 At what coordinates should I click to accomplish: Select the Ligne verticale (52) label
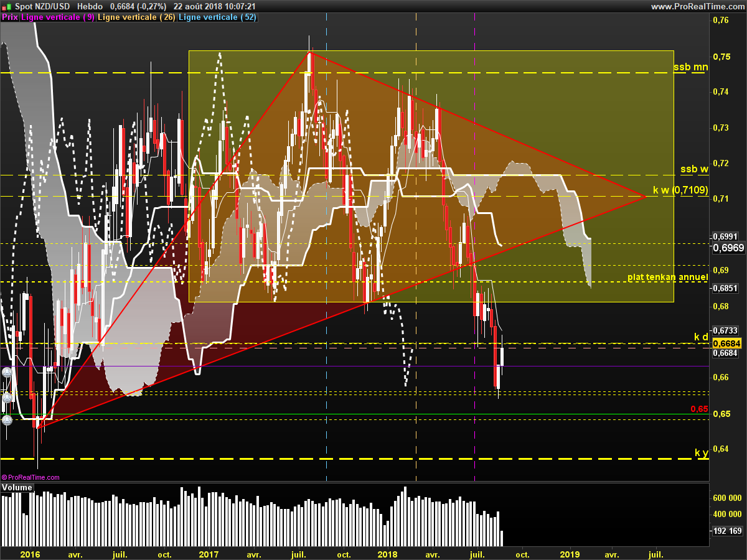[217, 17]
